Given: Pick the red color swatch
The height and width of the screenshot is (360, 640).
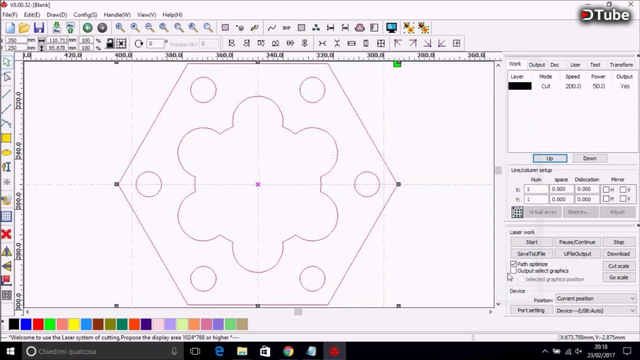Looking at the screenshot, I should (38, 324).
